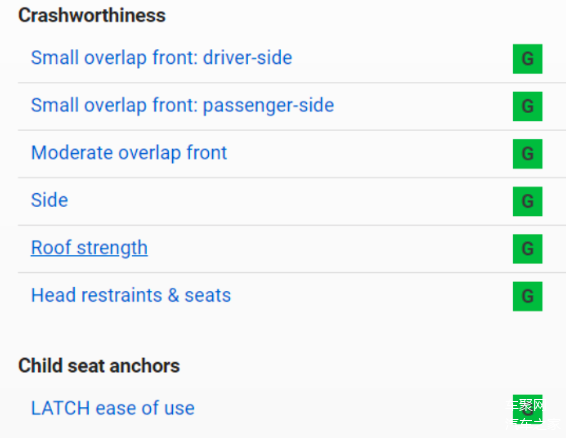Click the Chinese watermark text at bottom corner
The width and height of the screenshot is (566, 438).
[533, 415]
